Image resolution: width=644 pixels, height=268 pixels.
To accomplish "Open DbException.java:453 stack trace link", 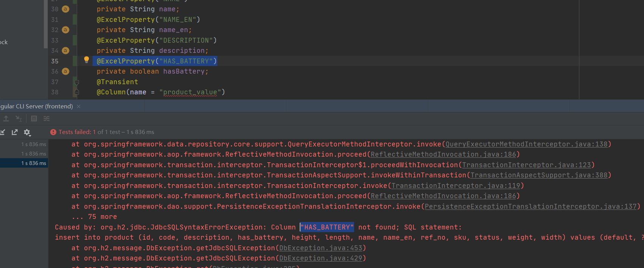I will 320,248.
